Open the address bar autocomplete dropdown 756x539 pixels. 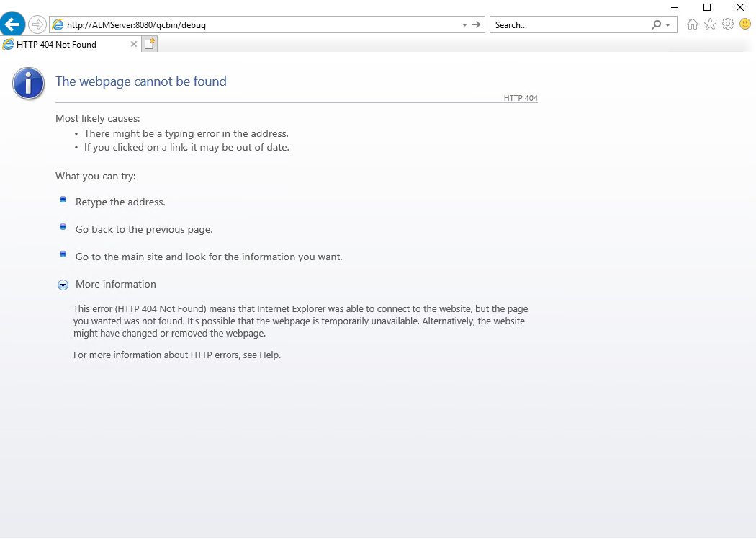click(x=464, y=24)
